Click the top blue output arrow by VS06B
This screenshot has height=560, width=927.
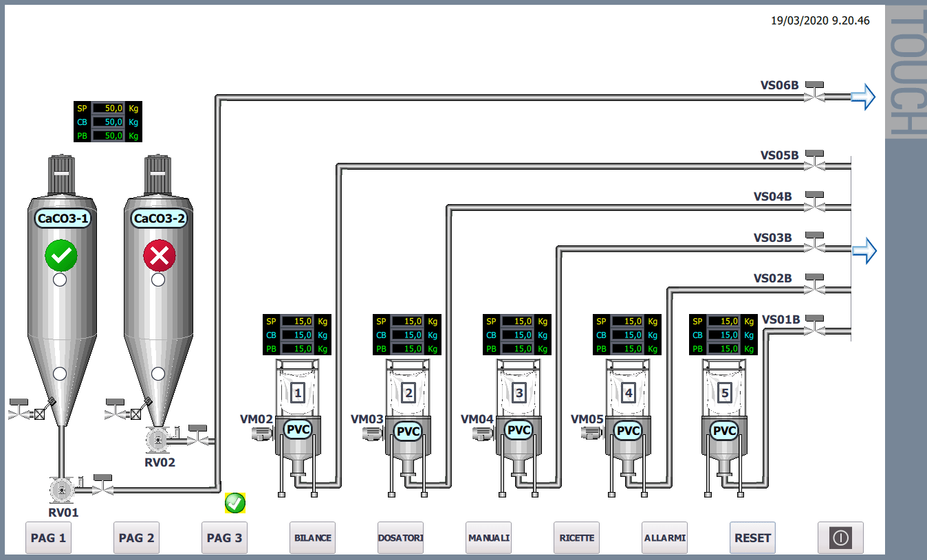(x=862, y=97)
